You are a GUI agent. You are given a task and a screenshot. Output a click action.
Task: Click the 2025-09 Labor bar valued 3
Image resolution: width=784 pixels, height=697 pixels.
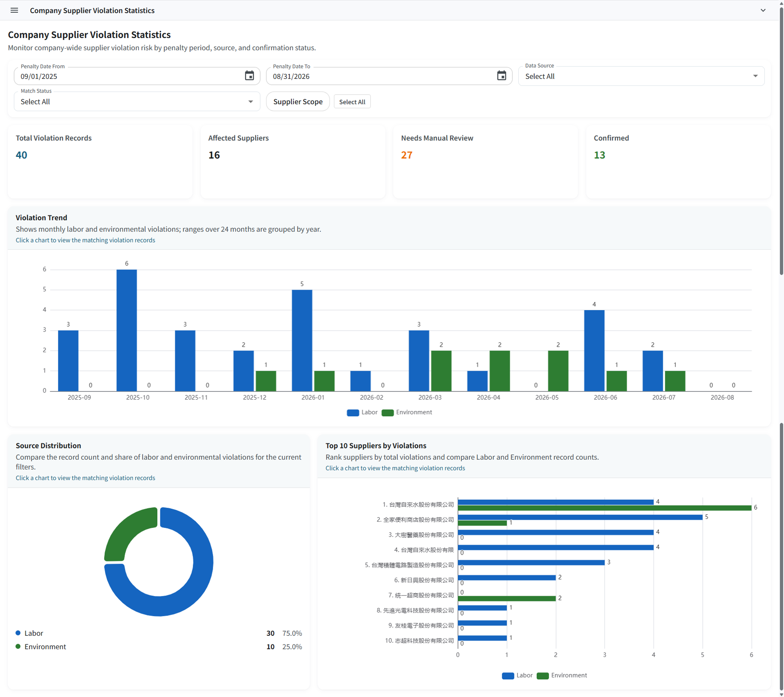[68, 361]
